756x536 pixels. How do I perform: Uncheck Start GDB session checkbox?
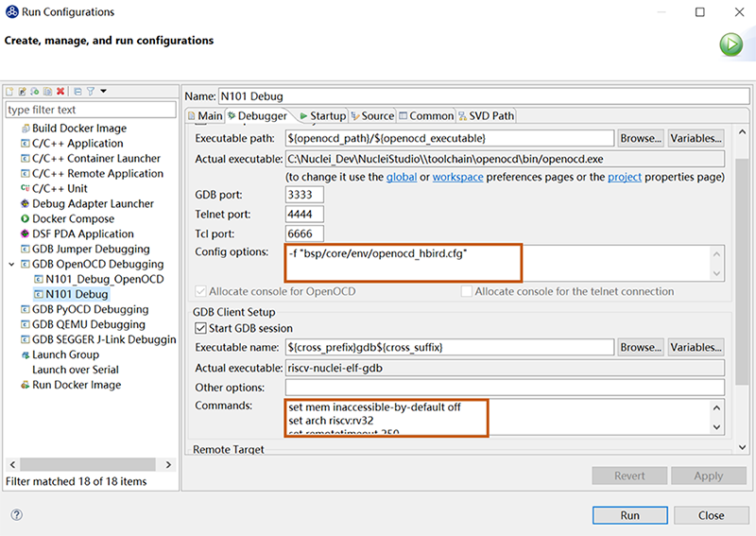coord(201,329)
